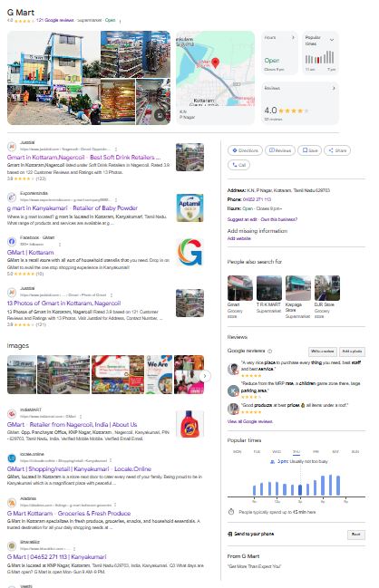Click the GMart G logo thumbnail

pyautogui.click(x=189, y=252)
